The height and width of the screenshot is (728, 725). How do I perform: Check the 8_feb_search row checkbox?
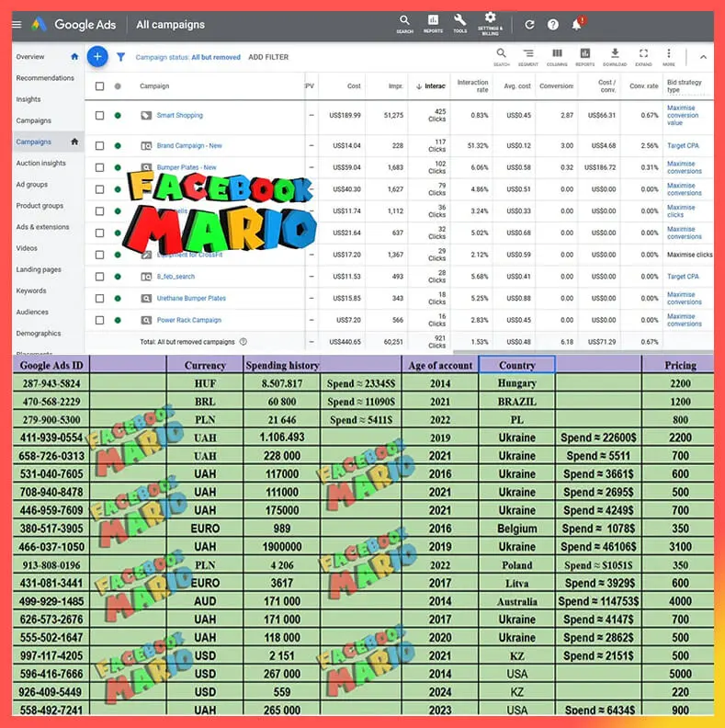pos(99,277)
